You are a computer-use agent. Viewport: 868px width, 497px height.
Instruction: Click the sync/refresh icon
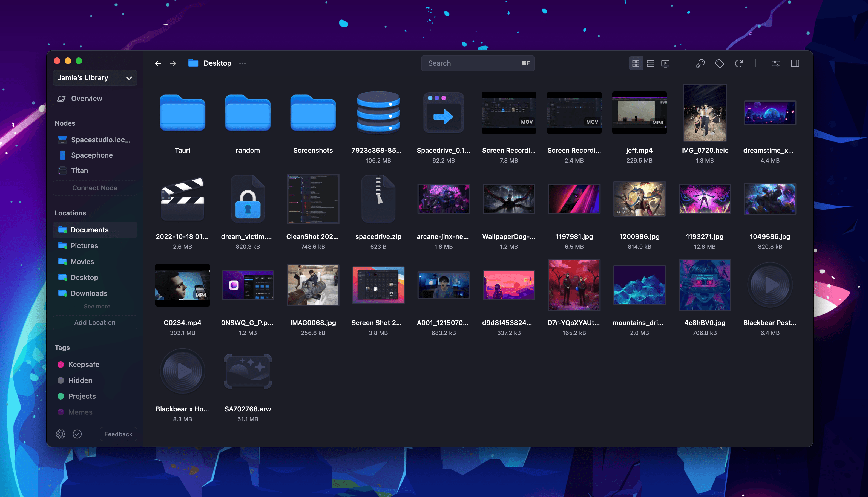739,63
